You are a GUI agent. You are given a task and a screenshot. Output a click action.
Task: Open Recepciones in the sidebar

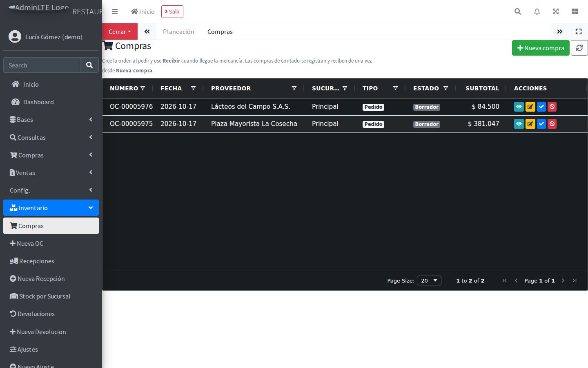(51, 261)
